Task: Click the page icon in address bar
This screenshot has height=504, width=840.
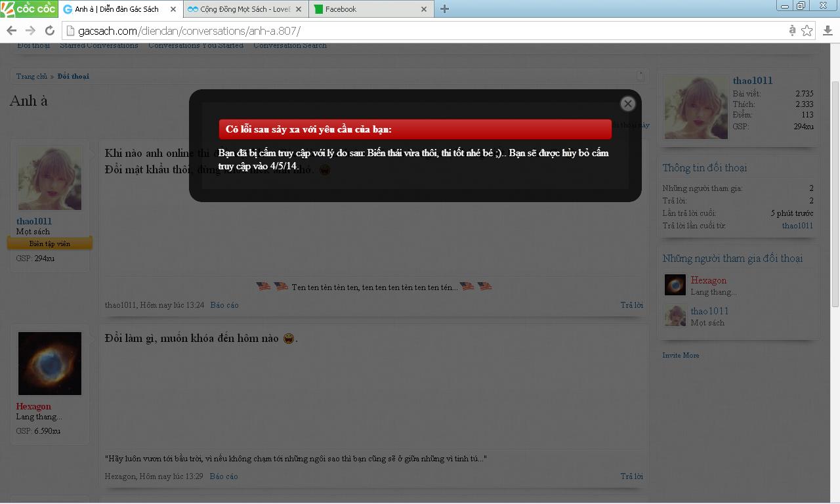Action: 70,31
